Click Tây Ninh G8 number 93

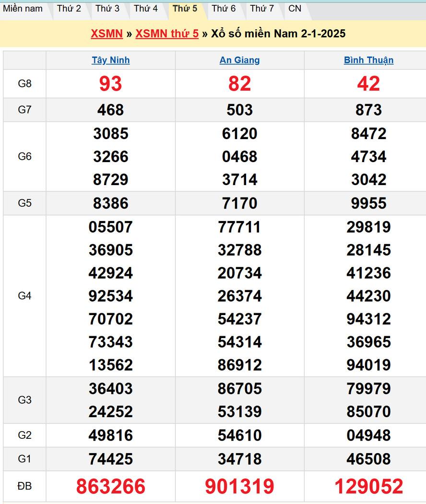[111, 84]
